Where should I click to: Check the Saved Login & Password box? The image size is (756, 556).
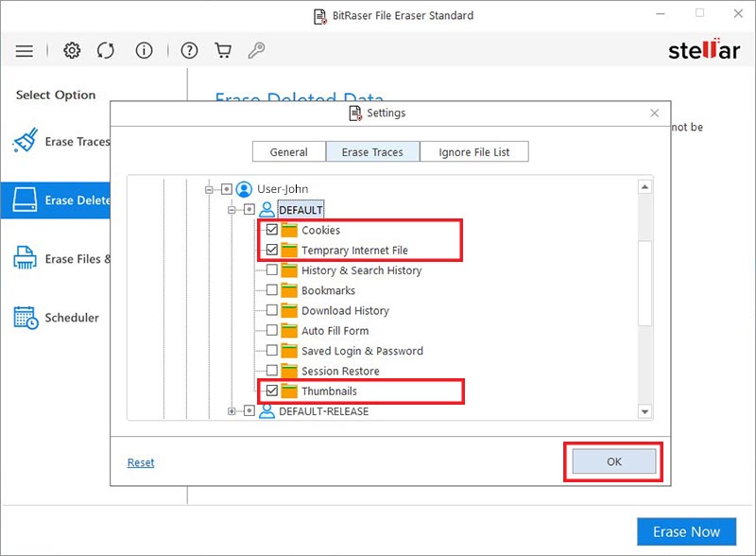click(272, 351)
